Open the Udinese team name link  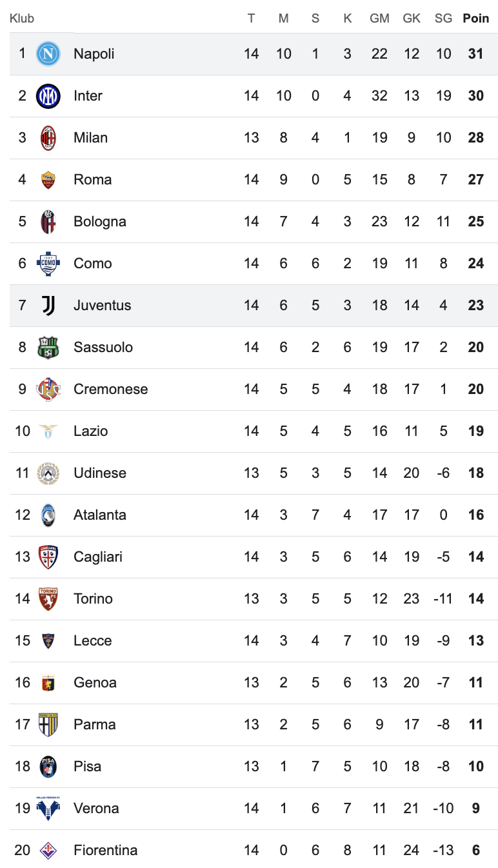(x=100, y=473)
